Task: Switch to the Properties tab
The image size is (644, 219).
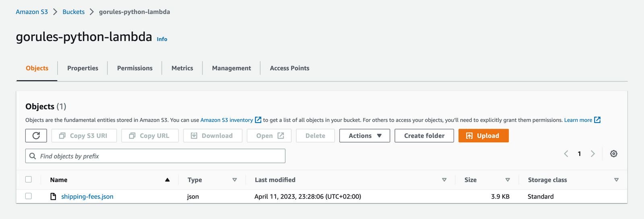Action: coord(83,68)
